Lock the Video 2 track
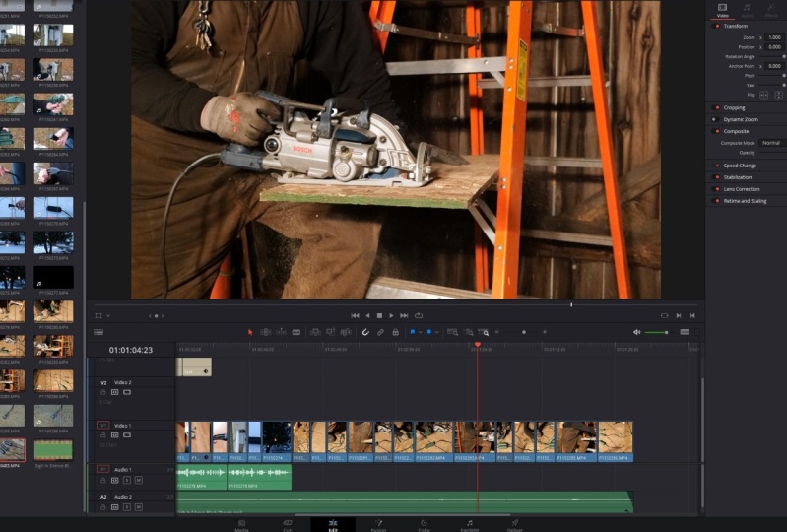The width and height of the screenshot is (787, 532). [x=102, y=392]
